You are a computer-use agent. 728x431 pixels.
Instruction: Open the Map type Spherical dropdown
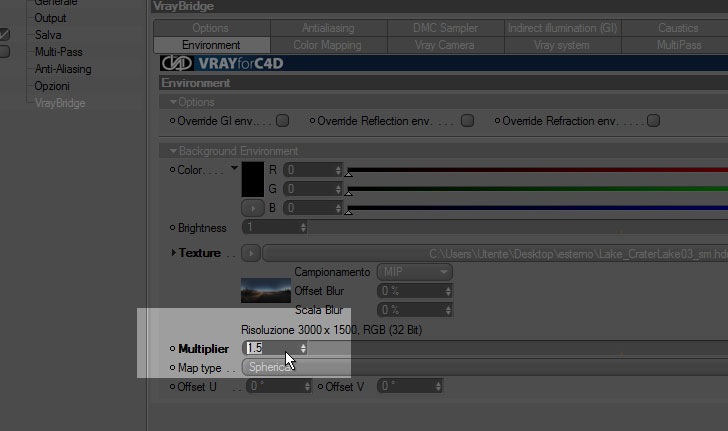(x=485, y=367)
